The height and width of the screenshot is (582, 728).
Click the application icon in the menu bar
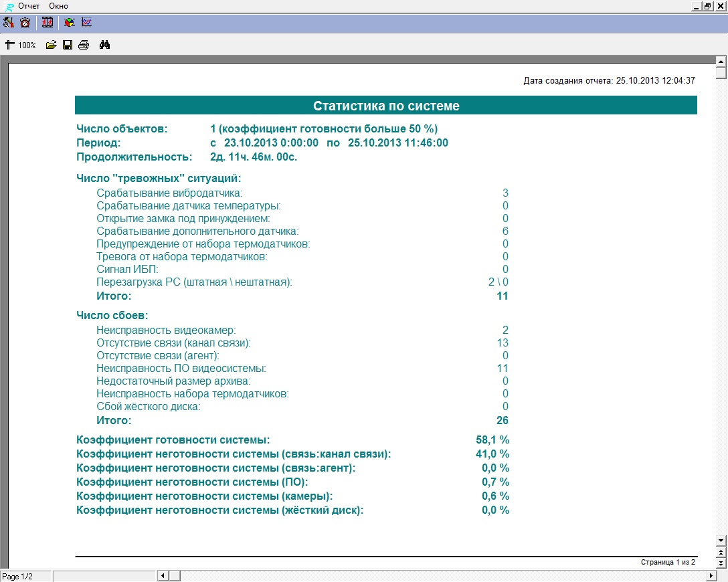[9, 6]
